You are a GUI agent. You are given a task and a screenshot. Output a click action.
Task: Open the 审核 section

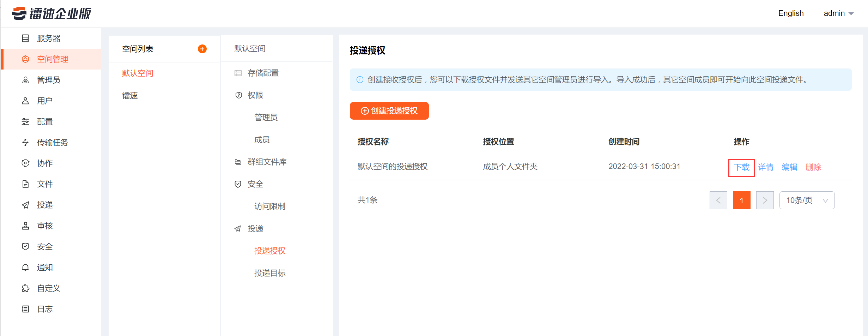(x=45, y=226)
